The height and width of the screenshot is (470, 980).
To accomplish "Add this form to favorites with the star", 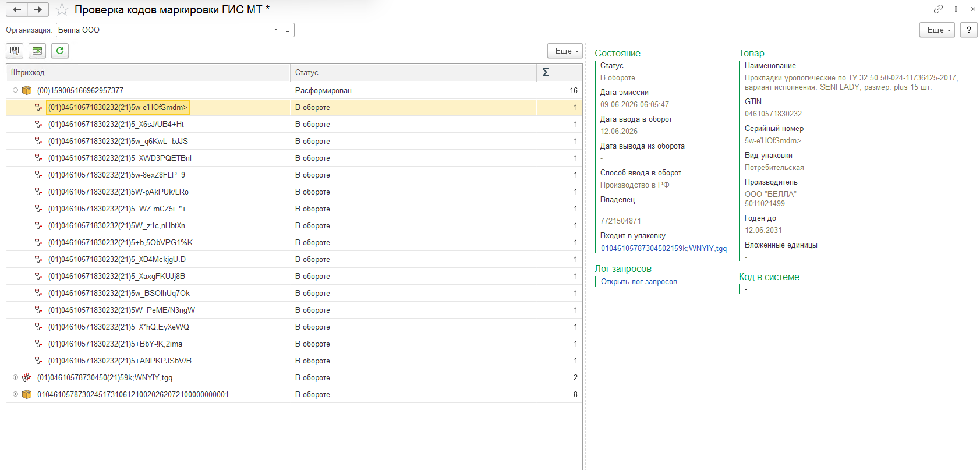I will click(62, 10).
